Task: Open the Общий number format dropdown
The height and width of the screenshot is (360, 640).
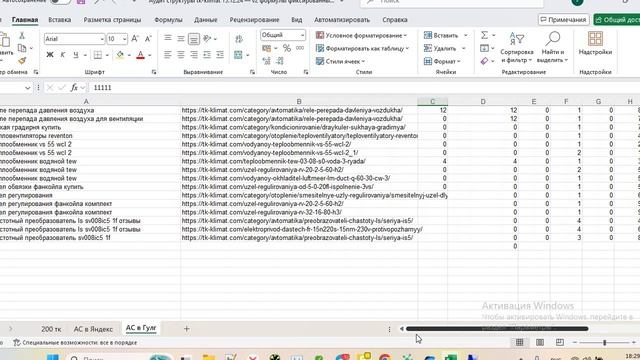Action: pyautogui.click(x=302, y=35)
